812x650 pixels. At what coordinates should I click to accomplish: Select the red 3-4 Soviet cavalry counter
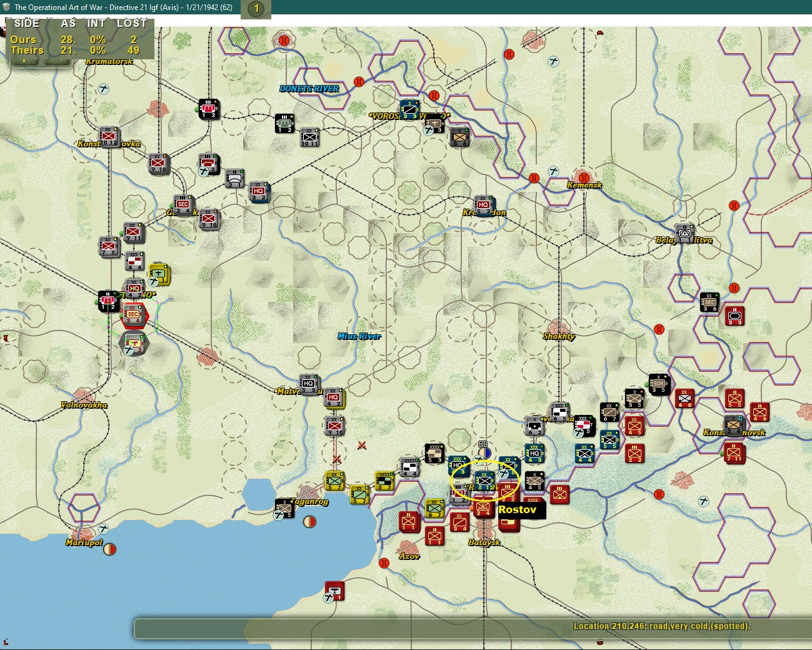[459, 522]
